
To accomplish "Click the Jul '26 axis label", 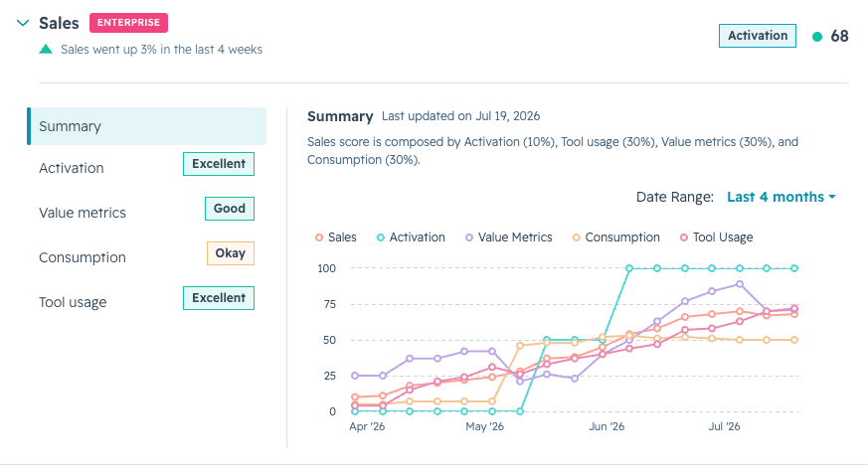I will tap(724, 426).
